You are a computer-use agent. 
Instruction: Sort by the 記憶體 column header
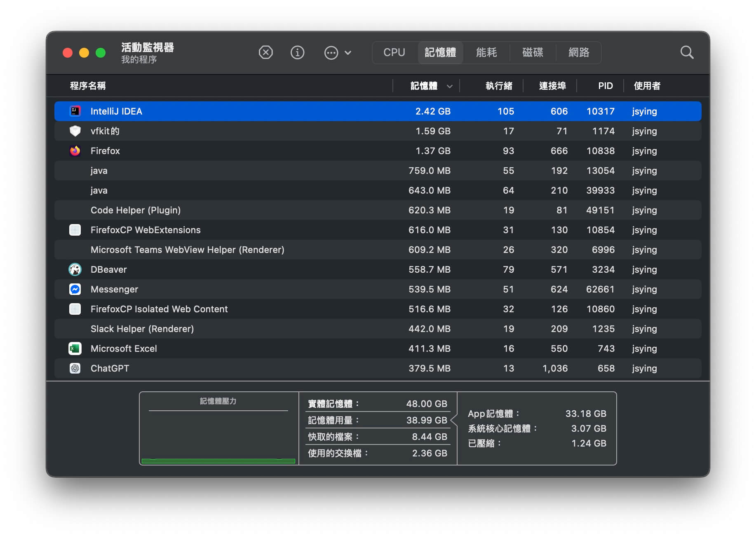click(424, 86)
